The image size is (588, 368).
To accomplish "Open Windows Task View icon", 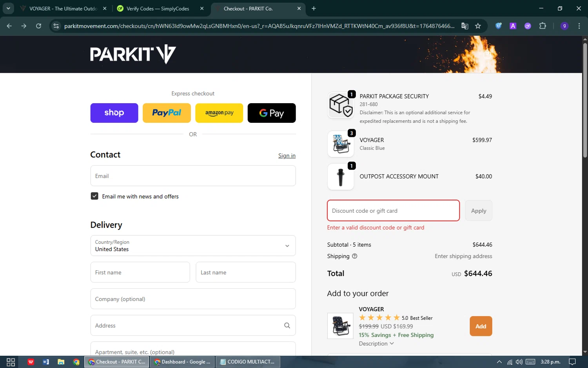I will pos(11,362).
